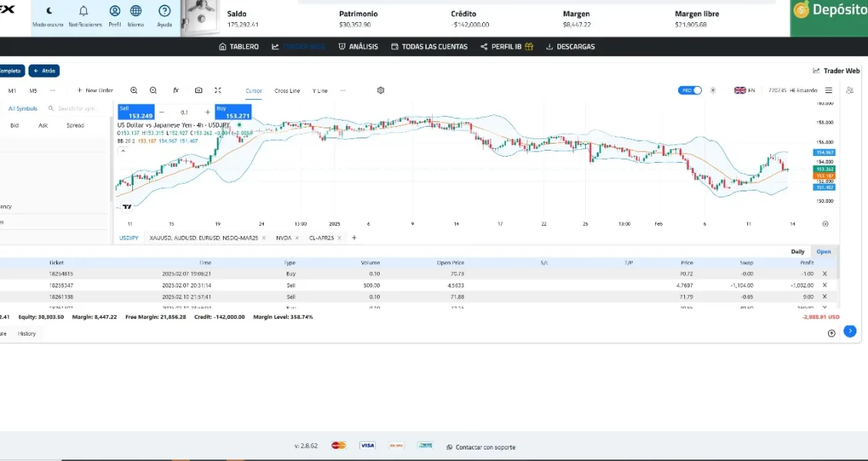Open ANÁLISIS in the navigation bar
Screen dimensions: 868x461
tap(358, 47)
